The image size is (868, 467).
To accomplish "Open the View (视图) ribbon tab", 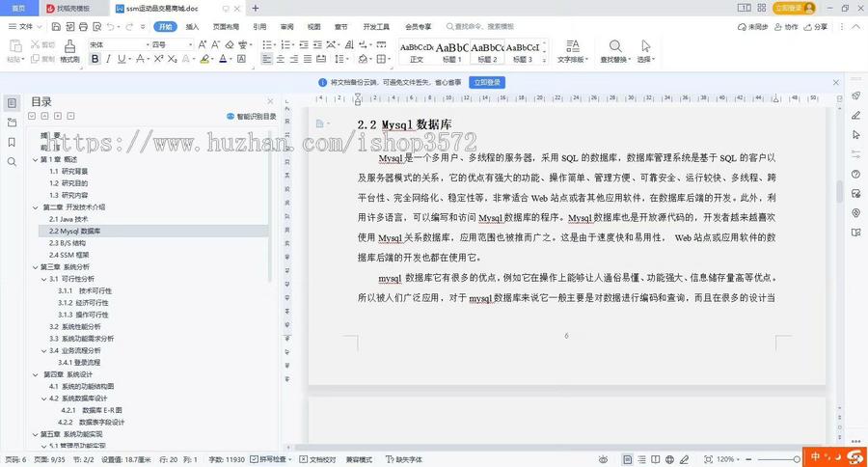I will click(313, 27).
